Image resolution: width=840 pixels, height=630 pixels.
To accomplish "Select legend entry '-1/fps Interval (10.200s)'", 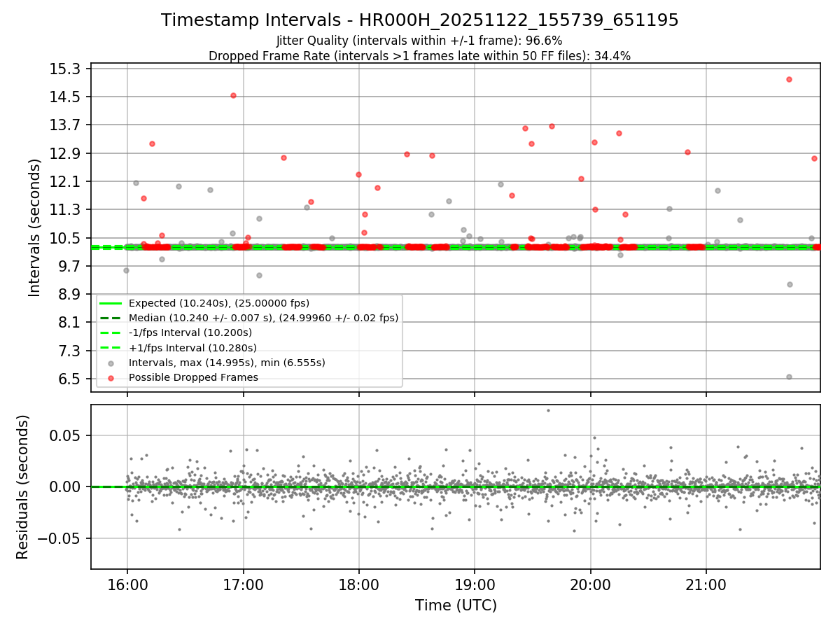I will coord(190,332).
